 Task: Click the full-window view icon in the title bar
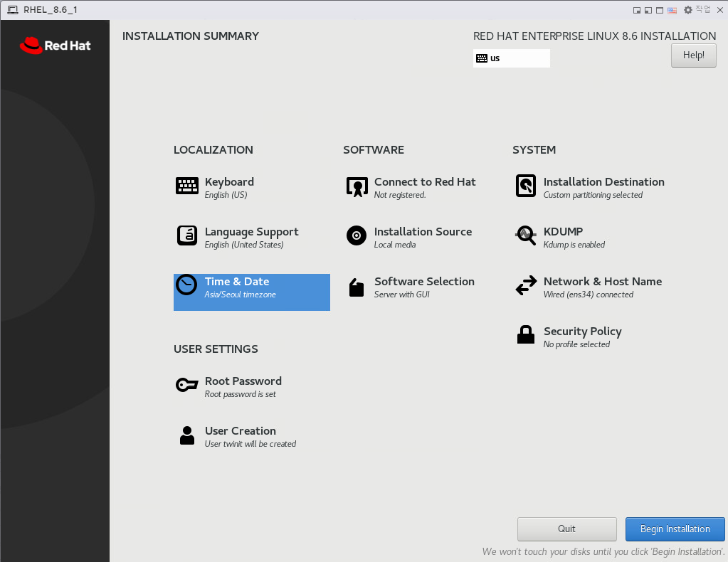click(x=660, y=10)
